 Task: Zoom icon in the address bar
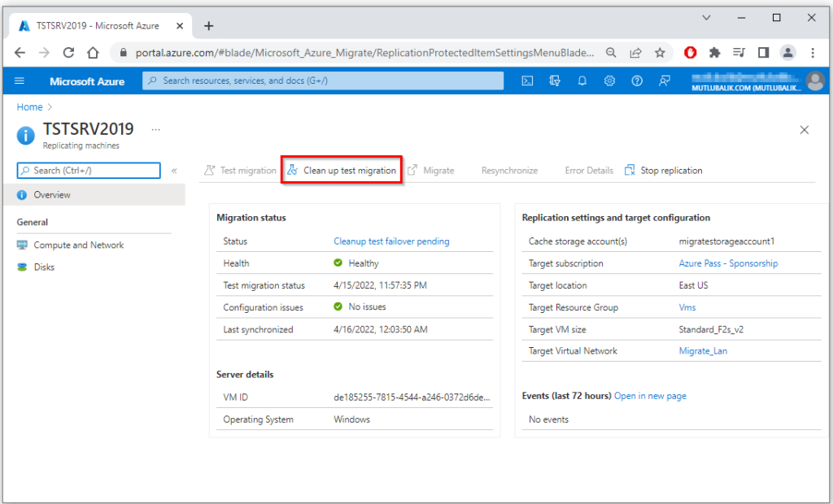pos(611,53)
